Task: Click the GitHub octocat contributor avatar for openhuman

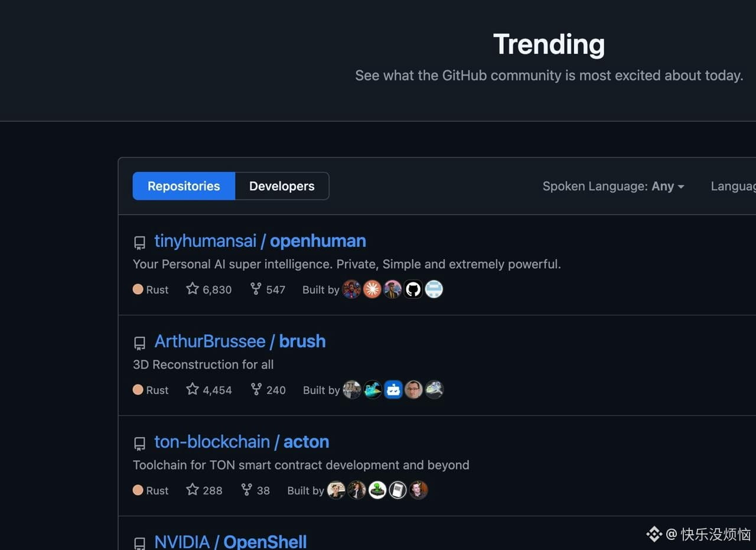Action: click(413, 289)
